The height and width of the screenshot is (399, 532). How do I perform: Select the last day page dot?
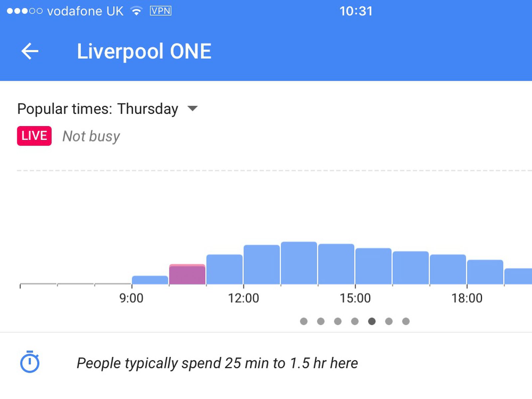[x=406, y=321]
